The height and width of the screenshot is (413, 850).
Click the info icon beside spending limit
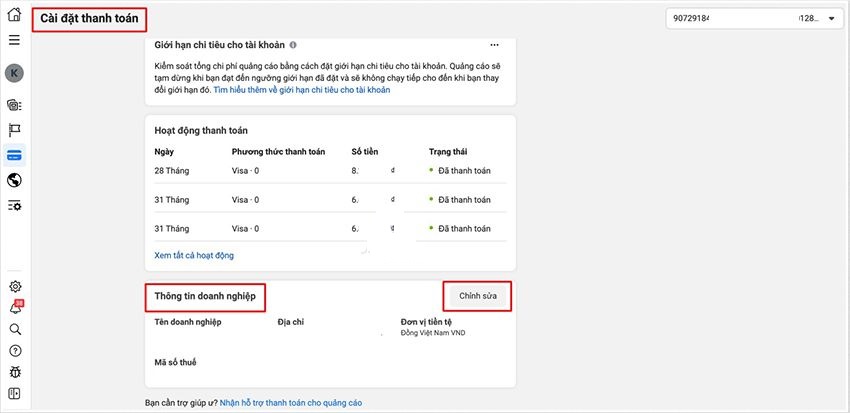[x=293, y=45]
